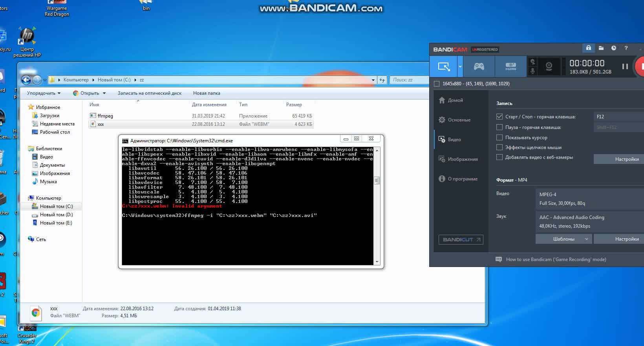
Task: Open the Основные settings tab
Action: pyautogui.click(x=454, y=120)
